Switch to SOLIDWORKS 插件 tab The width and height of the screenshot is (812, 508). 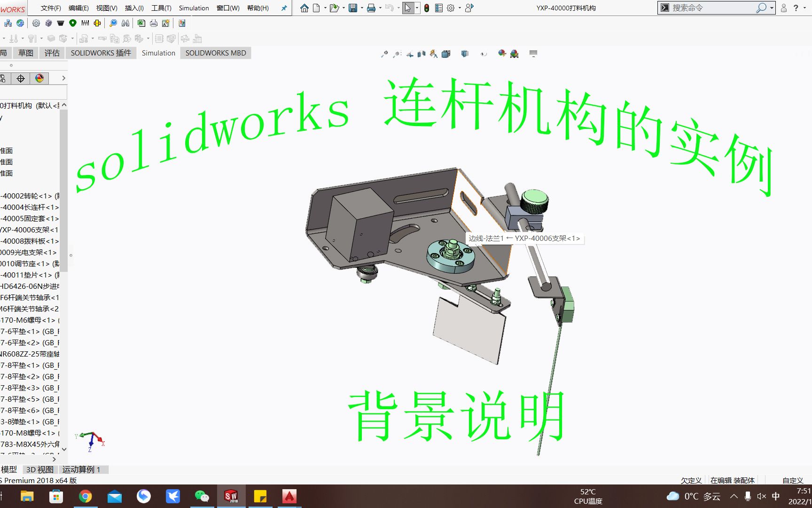pos(101,53)
